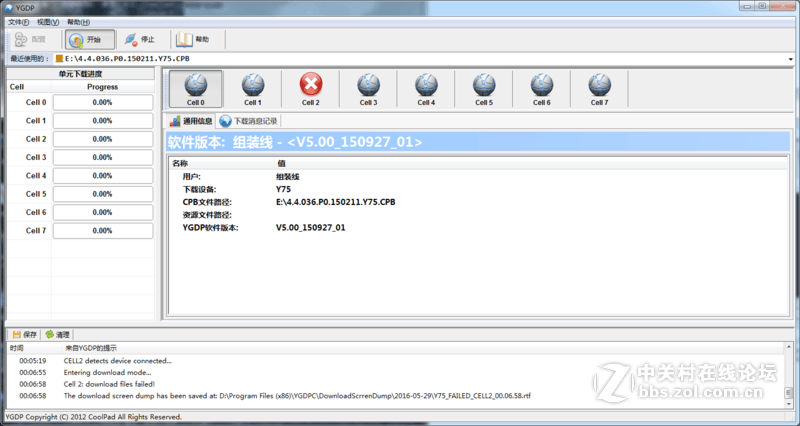Start download with the 开始 button
This screenshot has height=426, width=800.
coord(89,39)
